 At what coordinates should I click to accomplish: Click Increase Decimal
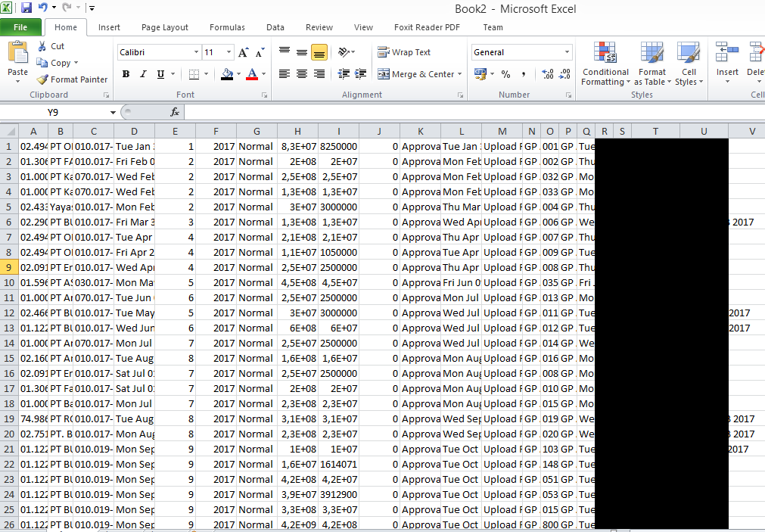[x=546, y=74]
